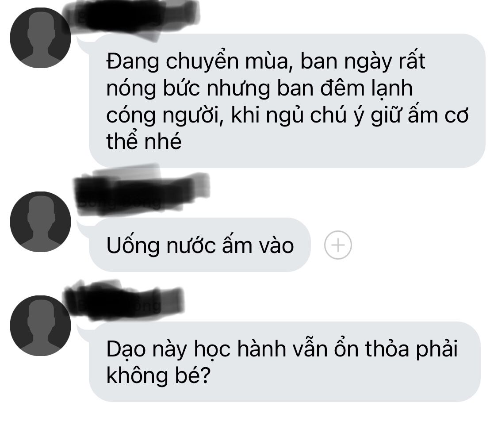The width and height of the screenshot is (490, 448).
Task: Click the word 'vào' in the second message
Action: coord(276,245)
